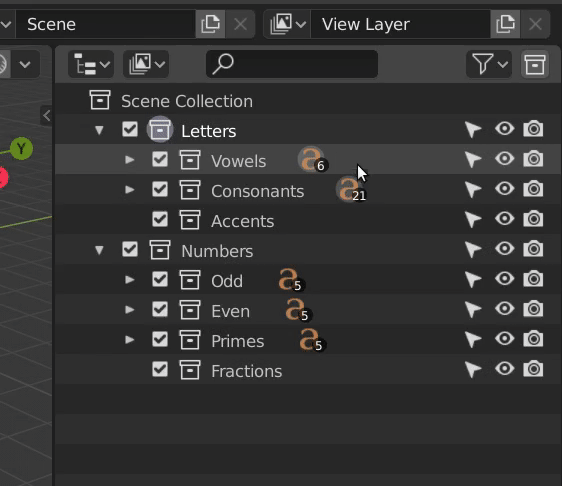The width and height of the screenshot is (562, 486).
Task: Hide Letters in viewport
Action: pos(505,129)
